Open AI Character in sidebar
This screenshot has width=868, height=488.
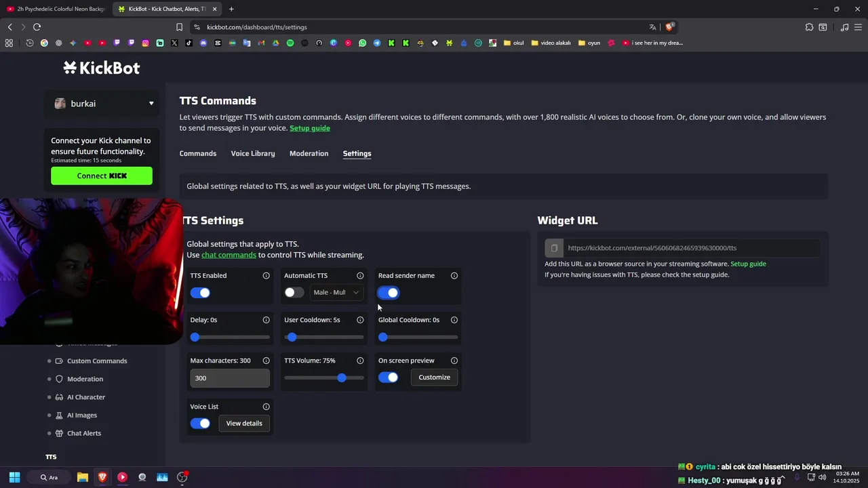[x=86, y=397]
